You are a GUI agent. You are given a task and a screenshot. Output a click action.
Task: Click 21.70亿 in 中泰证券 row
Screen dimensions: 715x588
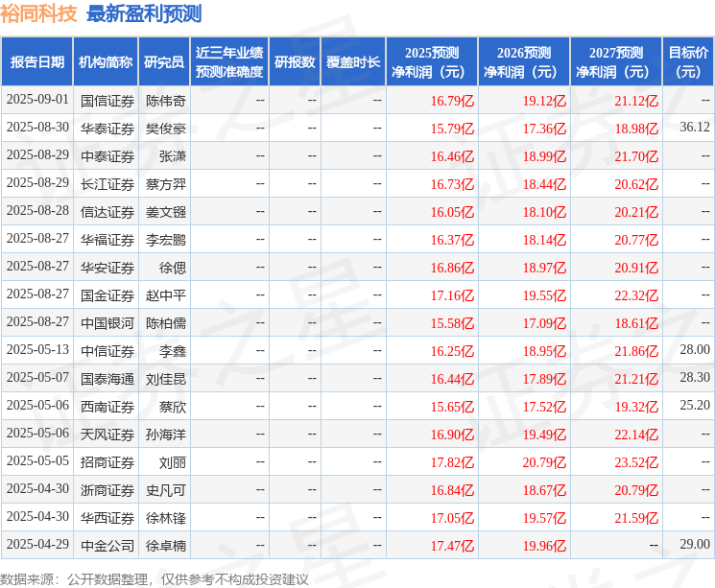[636, 156]
